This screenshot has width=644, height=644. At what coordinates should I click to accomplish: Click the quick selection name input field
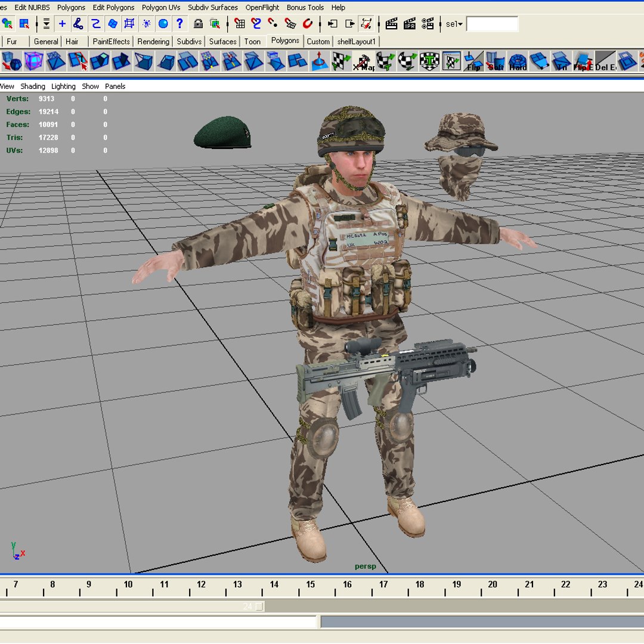(x=492, y=24)
